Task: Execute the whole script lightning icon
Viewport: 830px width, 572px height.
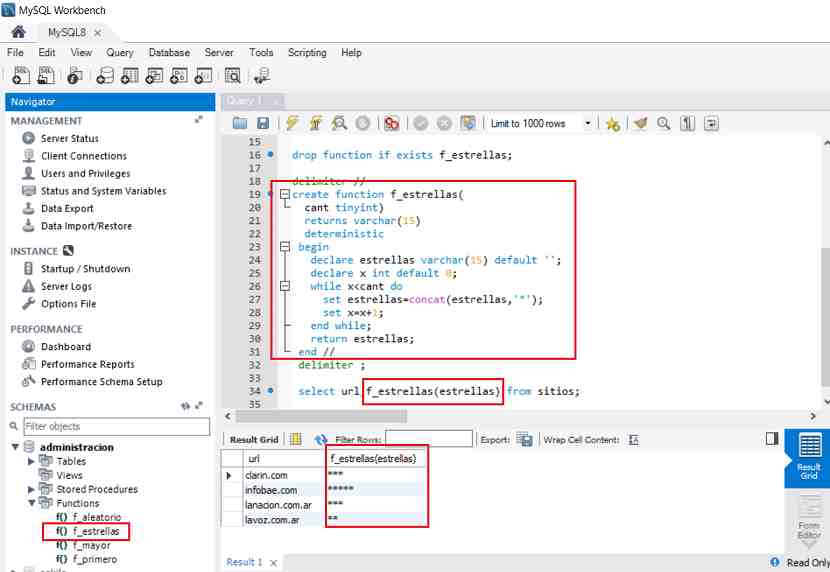Action: tap(292, 123)
